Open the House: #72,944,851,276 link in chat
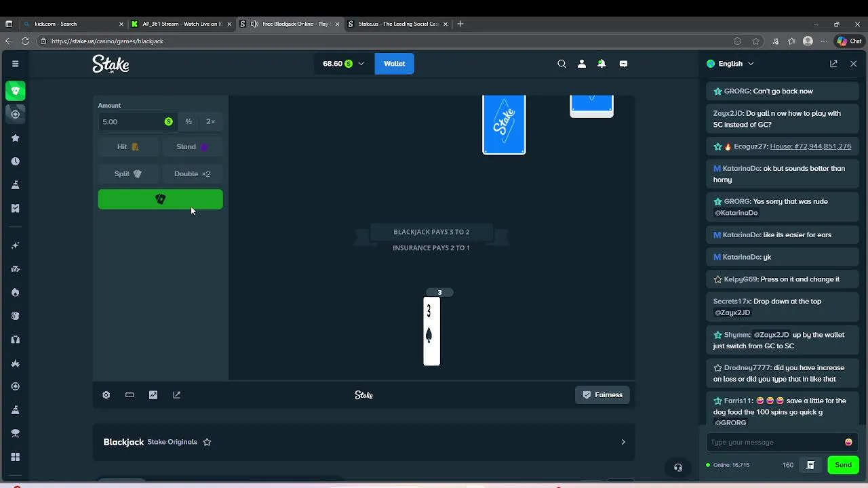This screenshot has width=868, height=488. tap(810, 146)
